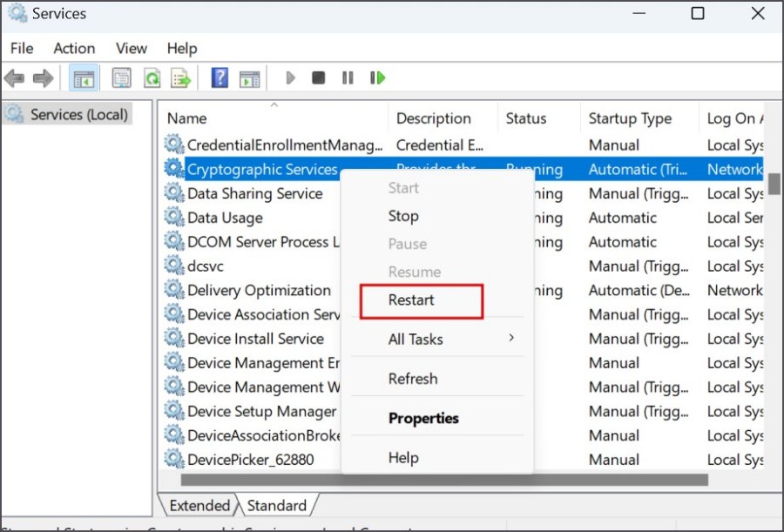Select the CredentialEnrollmentManag... service name
Image resolution: width=784 pixels, height=532 pixels.
(x=285, y=145)
